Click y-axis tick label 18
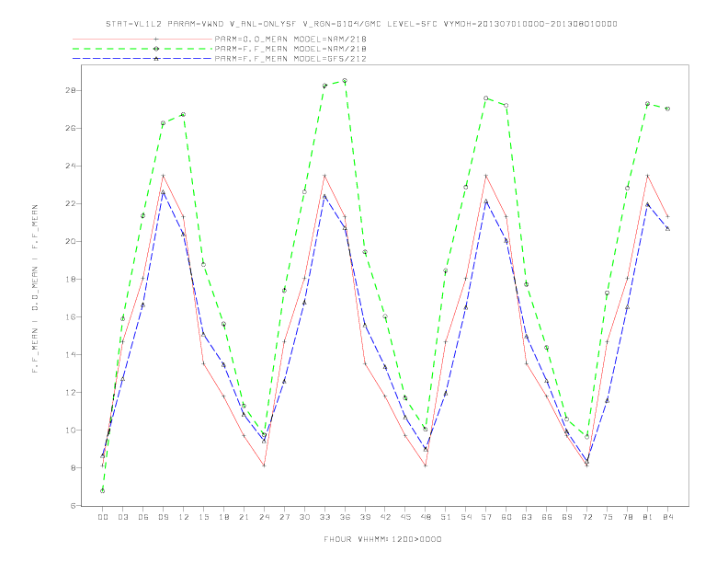Viewport: 728px width, 563px height. pyautogui.click(x=71, y=279)
